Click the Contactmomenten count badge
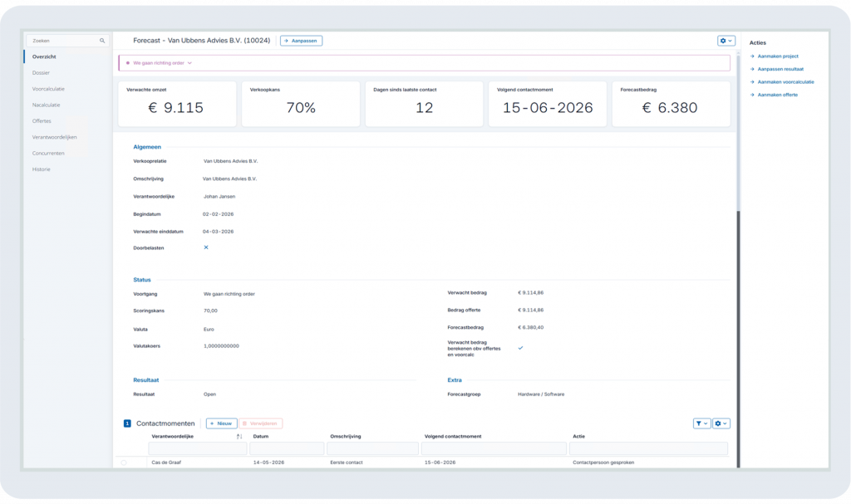Image resolution: width=851 pixels, height=504 pixels. click(x=127, y=423)
